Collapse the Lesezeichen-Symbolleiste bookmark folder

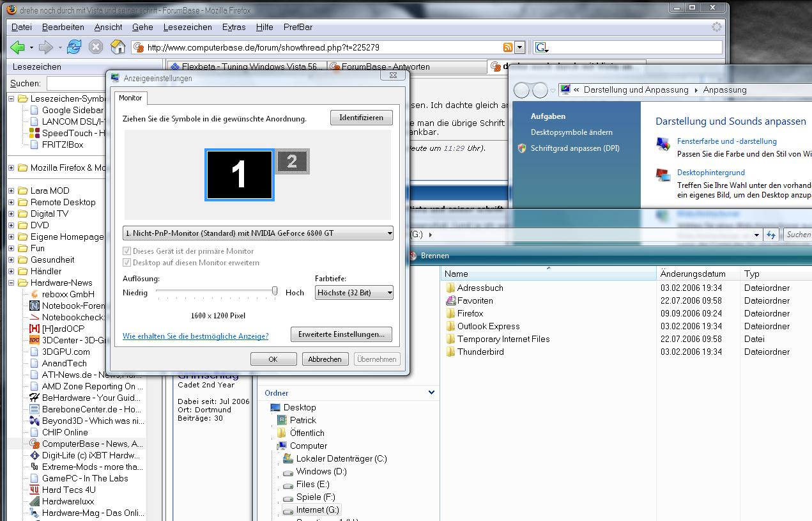point(11,98)
